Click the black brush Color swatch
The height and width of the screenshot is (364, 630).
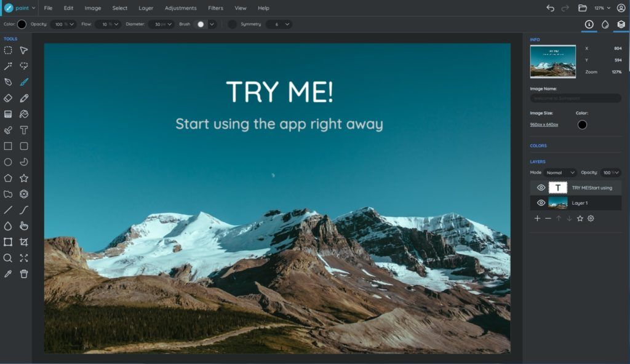tap(22, 24)
